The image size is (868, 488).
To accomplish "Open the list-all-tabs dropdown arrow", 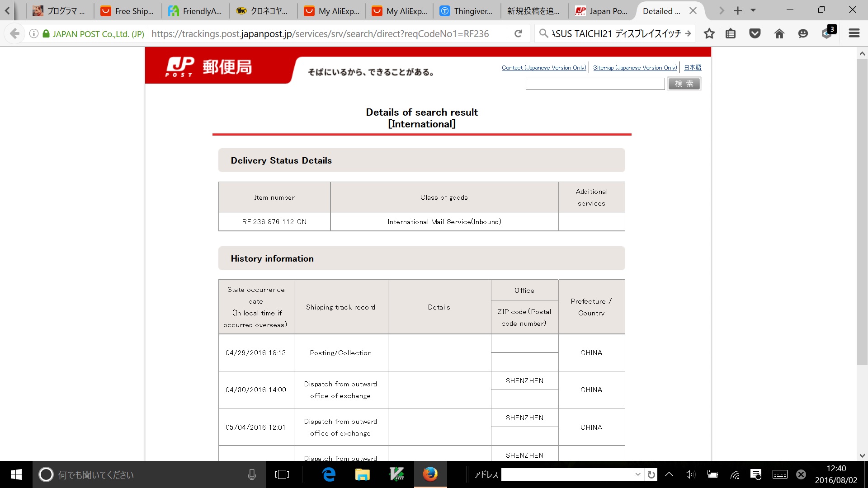I will point(753,10).
